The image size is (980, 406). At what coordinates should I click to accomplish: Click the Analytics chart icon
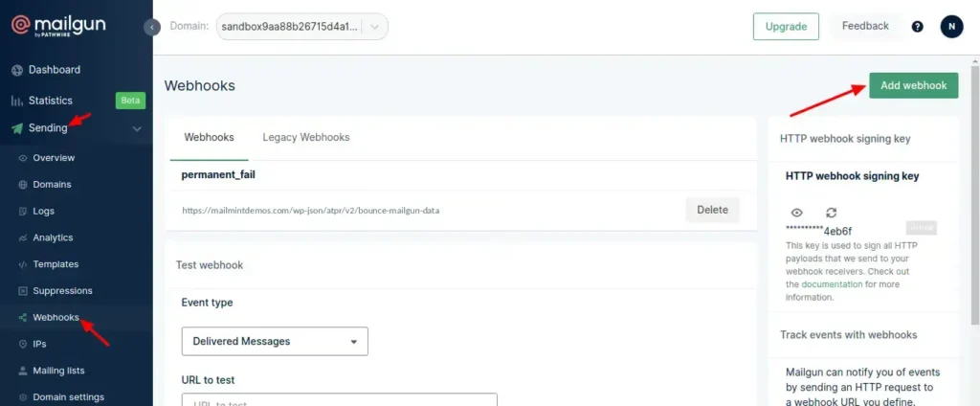[x=23, y=237]
